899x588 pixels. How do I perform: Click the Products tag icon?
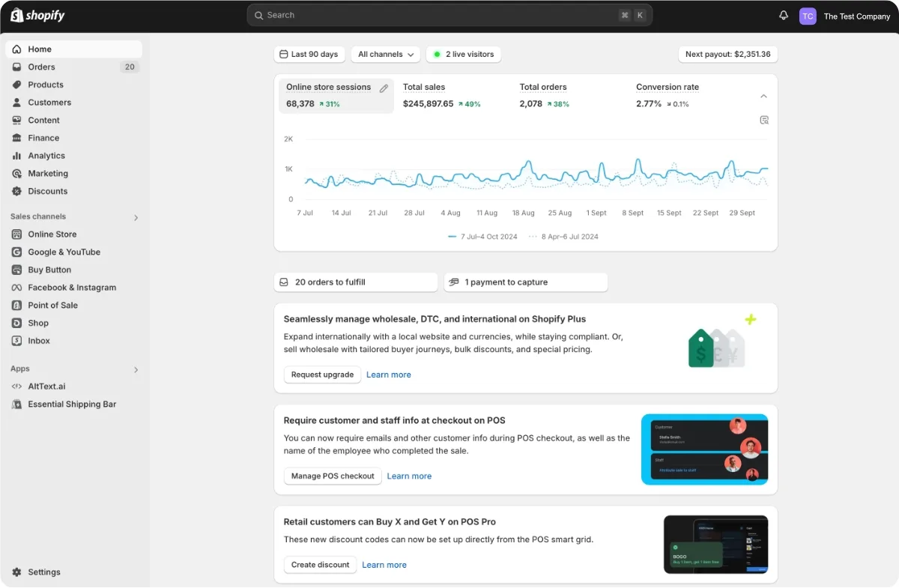click(x=16, y=85)
